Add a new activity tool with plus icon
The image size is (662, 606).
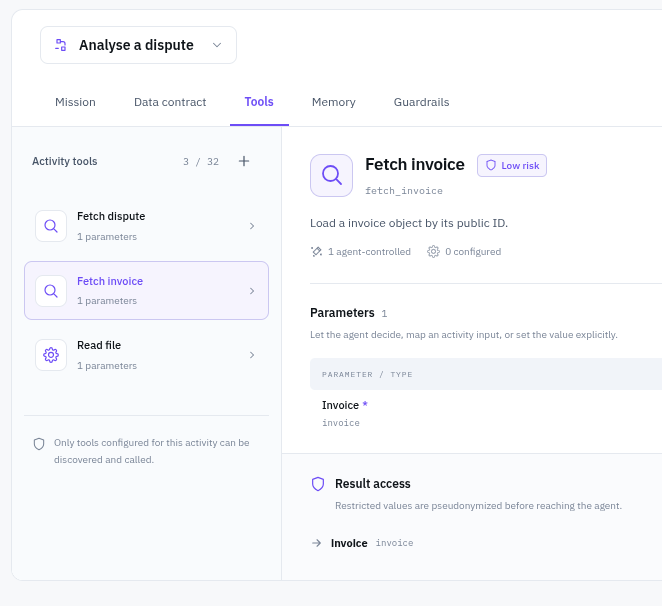244,161
